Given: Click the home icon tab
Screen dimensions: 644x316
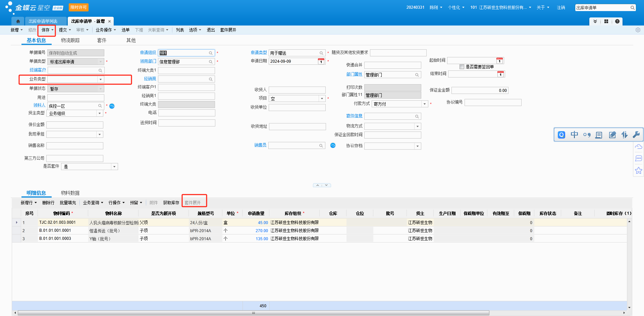Looking at the screenshot, I should coord(18,21).
